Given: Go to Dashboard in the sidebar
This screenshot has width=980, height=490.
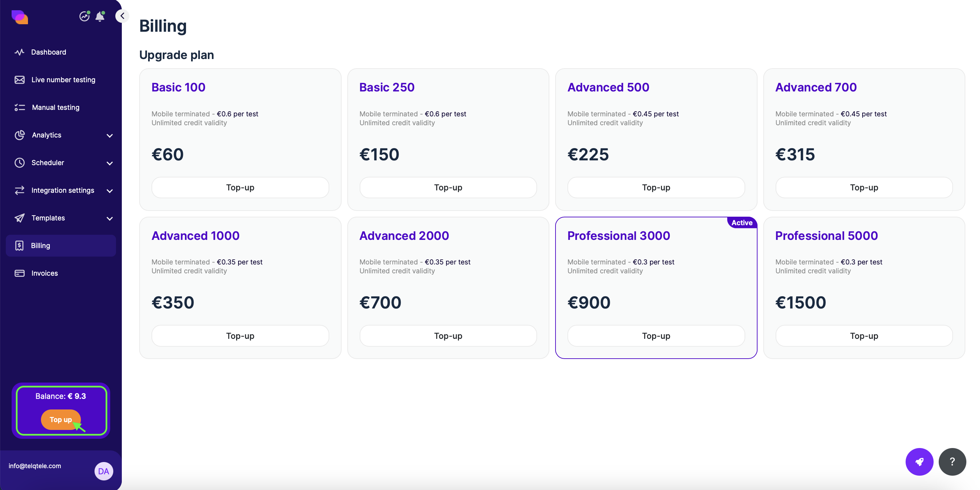Looking at the screenshot, I should (48, 52).
